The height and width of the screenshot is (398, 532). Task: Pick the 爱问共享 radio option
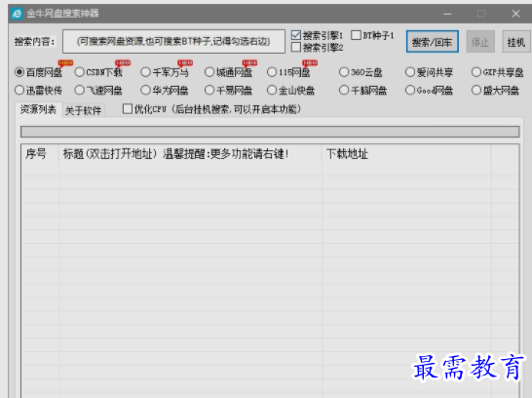pyautogui.click(x=410, y=72)
